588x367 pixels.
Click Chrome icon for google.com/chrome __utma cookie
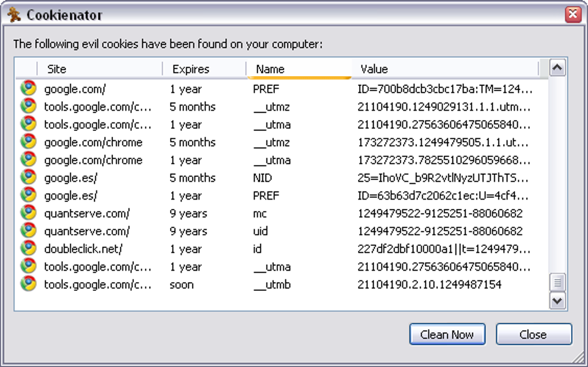[28, 159]
